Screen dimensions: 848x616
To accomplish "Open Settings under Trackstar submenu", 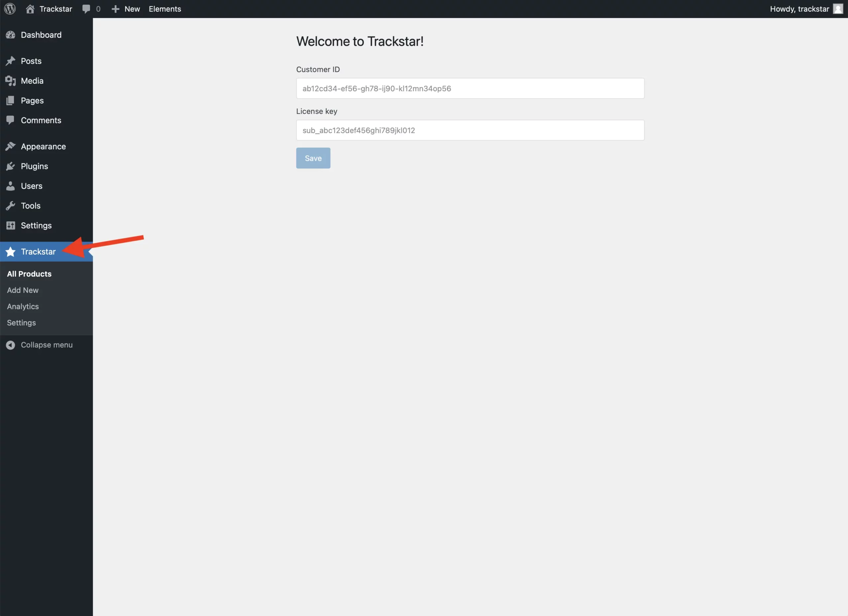I will click(x=21, y=323).
